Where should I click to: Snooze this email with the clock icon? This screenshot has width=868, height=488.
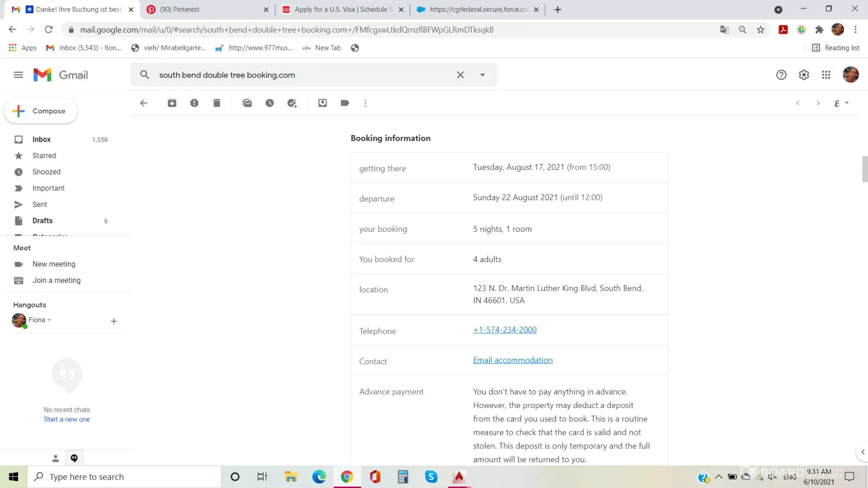click(x=269, y=103)
